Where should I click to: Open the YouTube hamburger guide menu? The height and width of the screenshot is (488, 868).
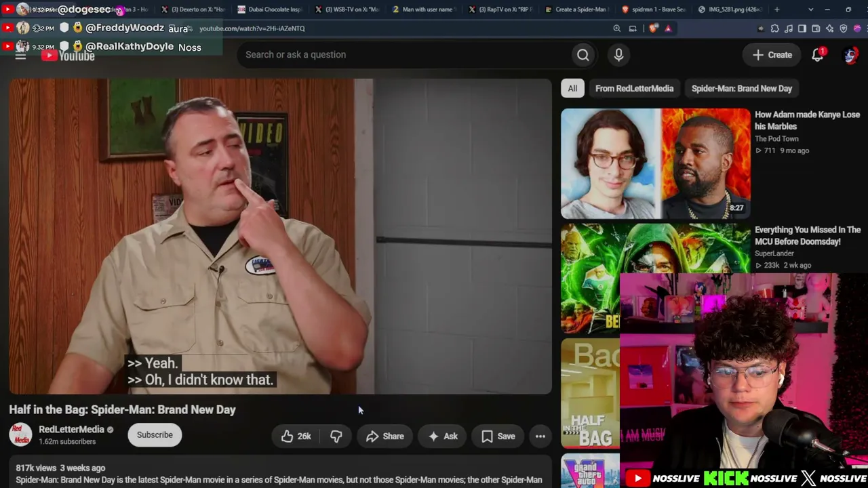point(20,56)
